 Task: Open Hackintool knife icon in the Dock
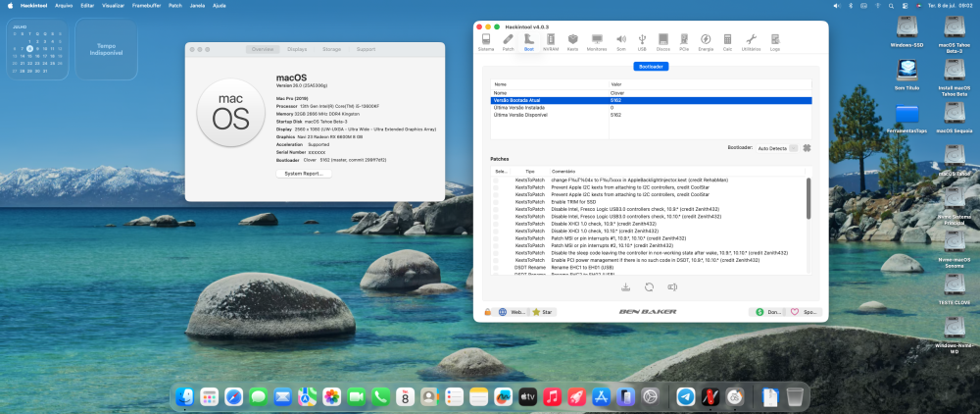click(x=710, y=396)
